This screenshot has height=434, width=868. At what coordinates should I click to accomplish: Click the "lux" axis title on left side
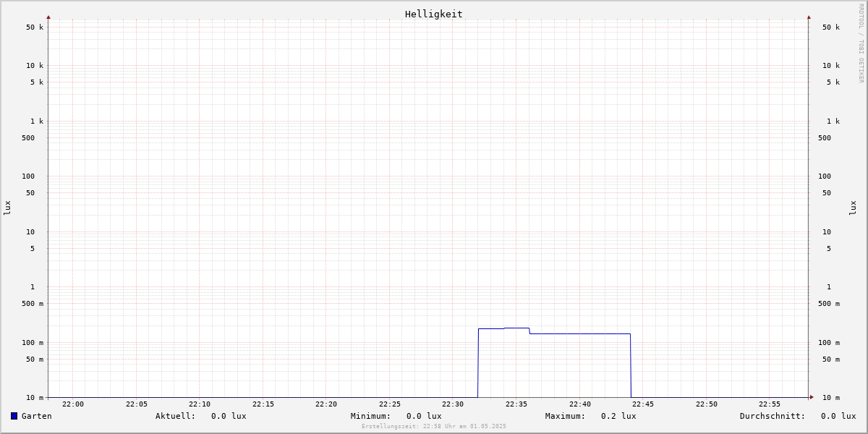point(7,208)
